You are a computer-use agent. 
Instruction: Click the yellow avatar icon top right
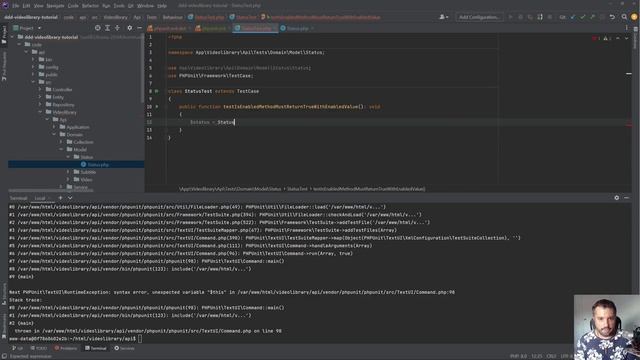pyautogui.click(x=634, y=17)
